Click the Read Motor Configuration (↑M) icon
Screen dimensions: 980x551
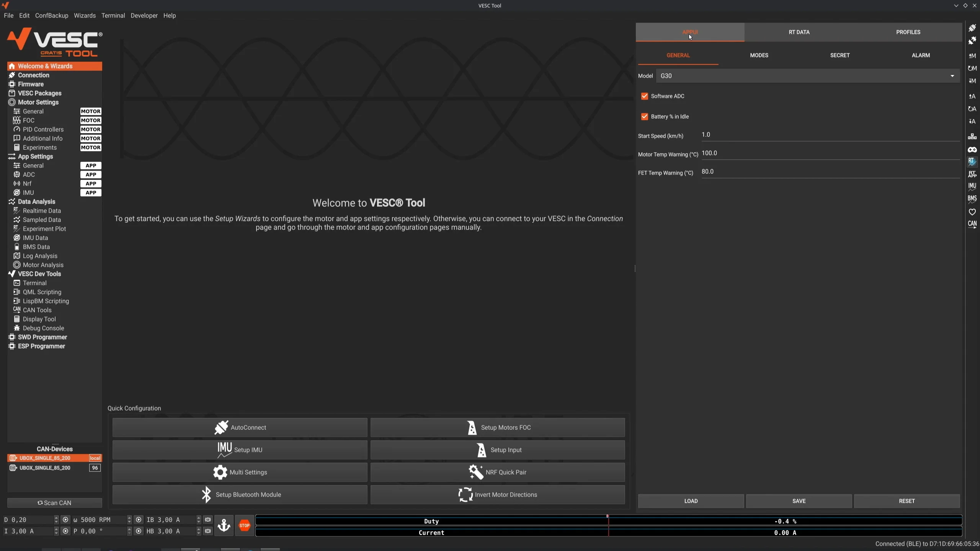point(972,56)
